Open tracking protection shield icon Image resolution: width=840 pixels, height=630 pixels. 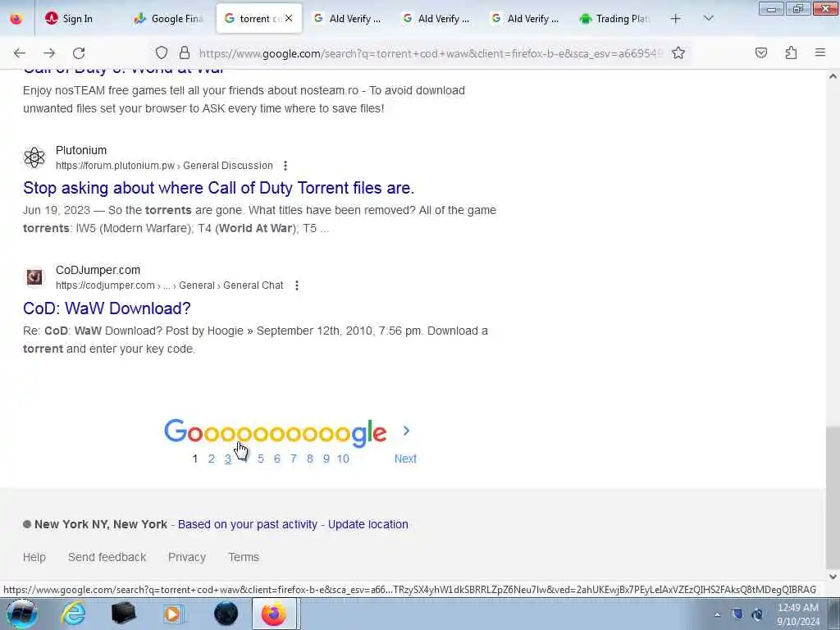(162, 52)
